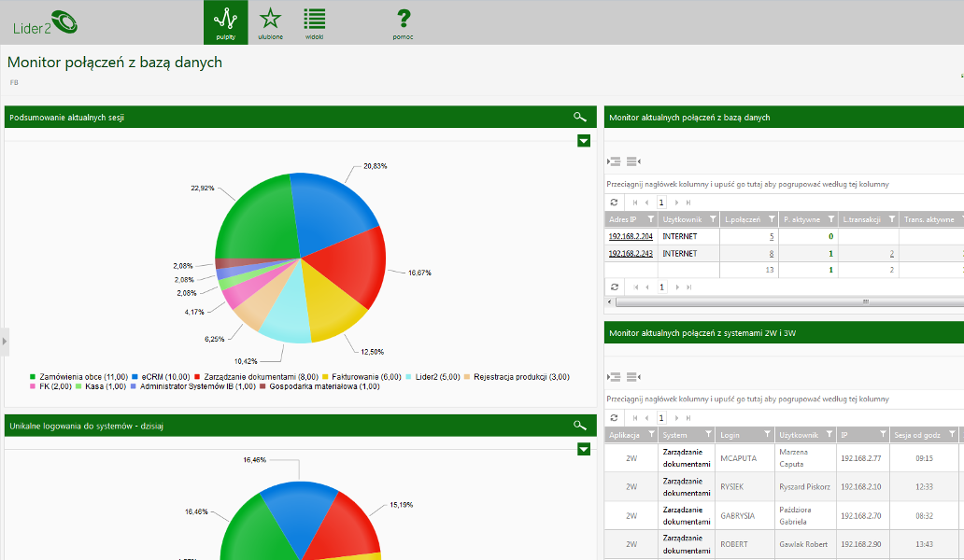964x560 pixels.
Task: Open filter on IP column in 2W grid
Action: coord(884,434)
